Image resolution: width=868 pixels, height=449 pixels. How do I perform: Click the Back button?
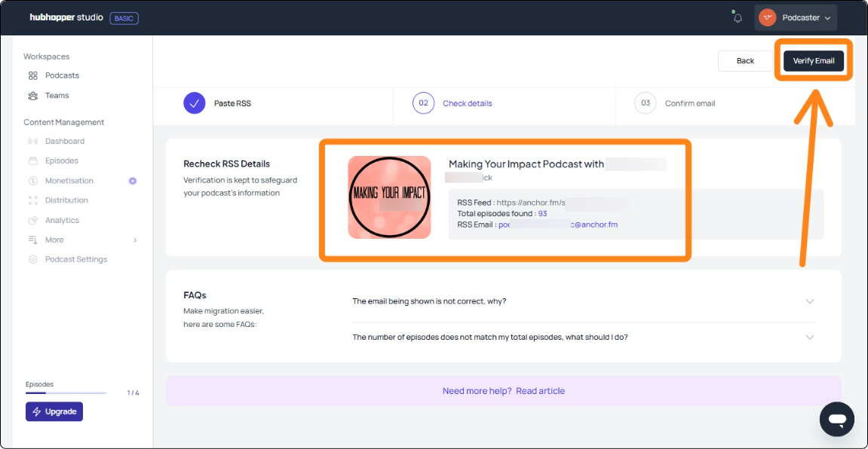coord(745,61)
